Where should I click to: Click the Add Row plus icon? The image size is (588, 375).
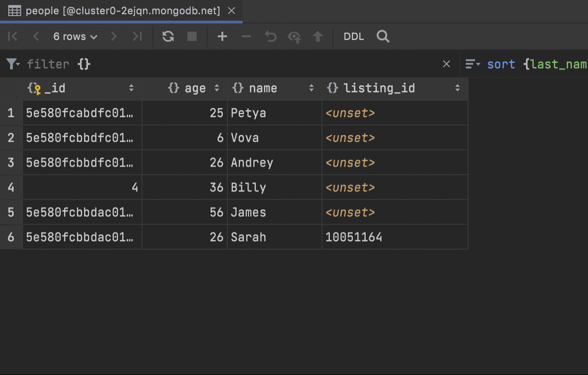click(222, 37)
